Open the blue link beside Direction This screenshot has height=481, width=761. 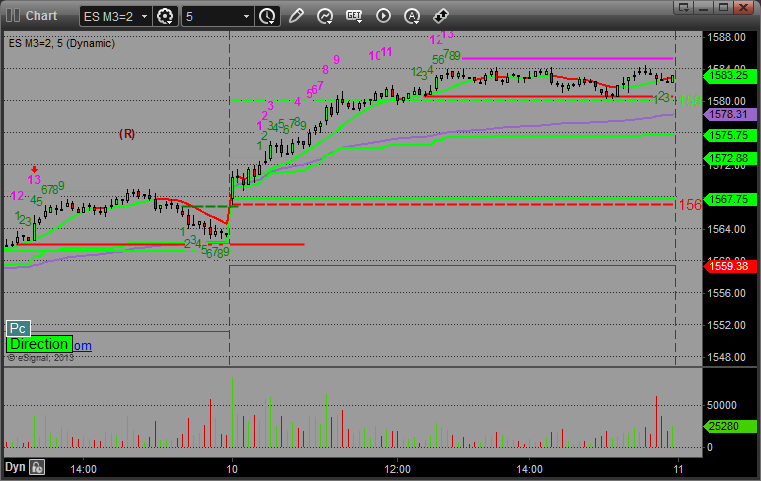83,346
